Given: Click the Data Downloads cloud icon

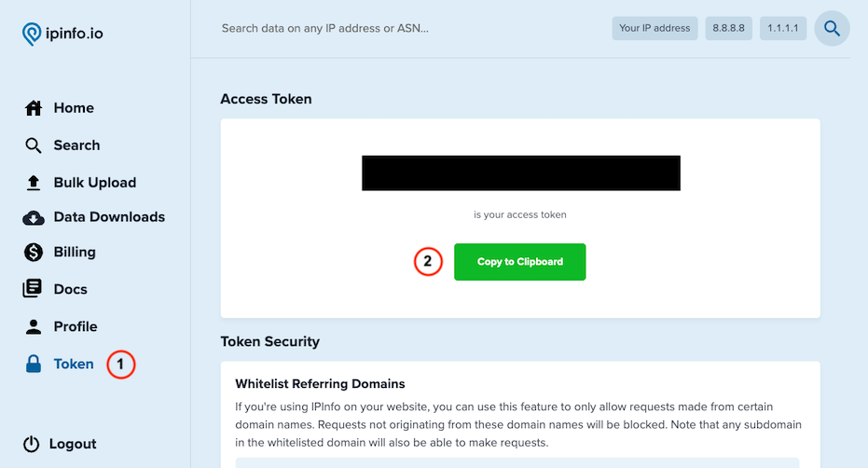Looking at the screenshot, I should (34, 217).
